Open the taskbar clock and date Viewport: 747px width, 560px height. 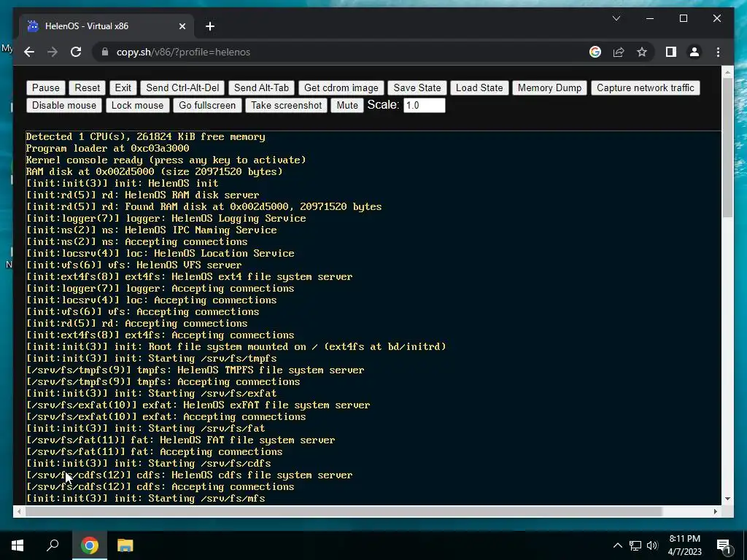pyautogui.click(x=684, y=545)
